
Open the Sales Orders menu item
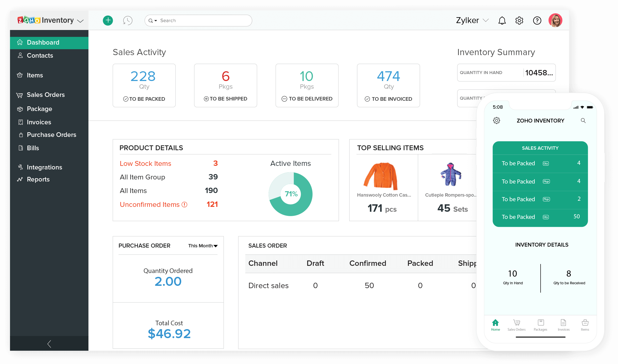(x=45, y=95)
